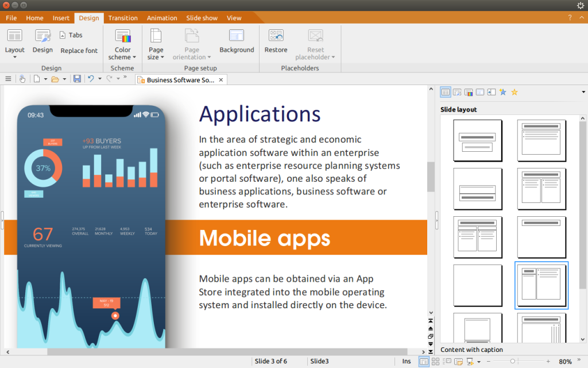Click the Restore placeholders button
This screenshot has width=588, height=368.
tap(276, 44)
